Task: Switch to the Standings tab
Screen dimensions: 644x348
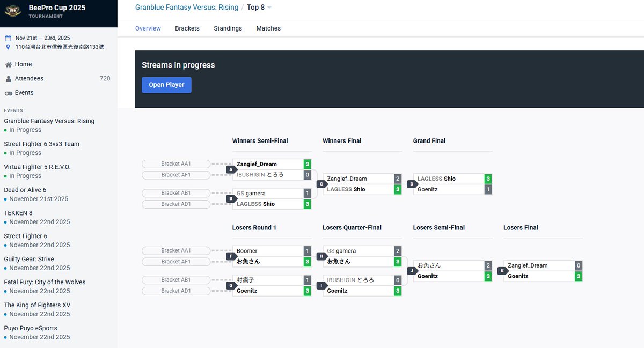Action: pos(228,28)
